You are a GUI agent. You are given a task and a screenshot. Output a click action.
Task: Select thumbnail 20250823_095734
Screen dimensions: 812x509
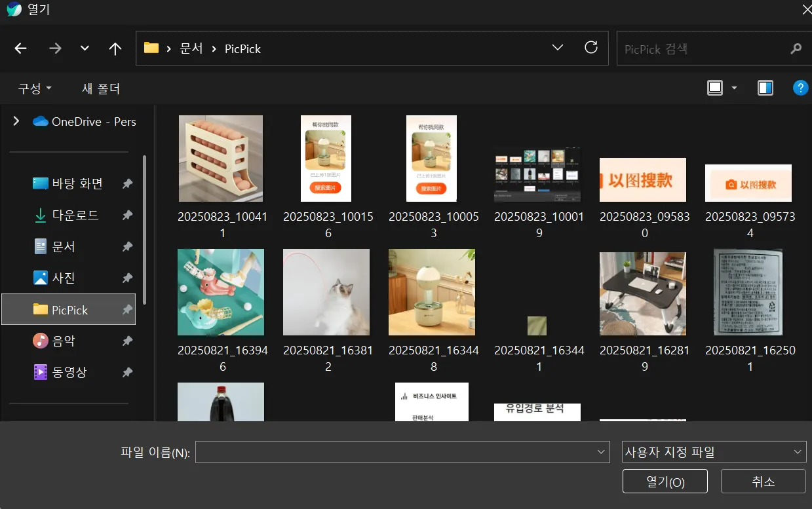pyautogui.click(x=748, y=183)
